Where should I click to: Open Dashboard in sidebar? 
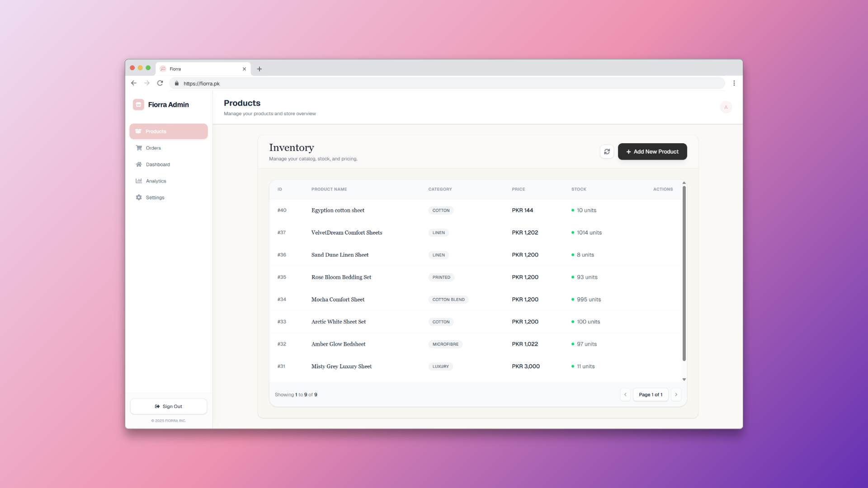click(x=158, y=164)
